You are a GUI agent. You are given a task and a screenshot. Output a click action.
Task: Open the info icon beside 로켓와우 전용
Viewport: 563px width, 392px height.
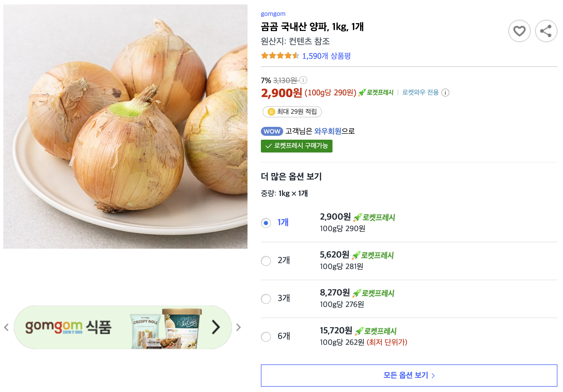point(445,93)
